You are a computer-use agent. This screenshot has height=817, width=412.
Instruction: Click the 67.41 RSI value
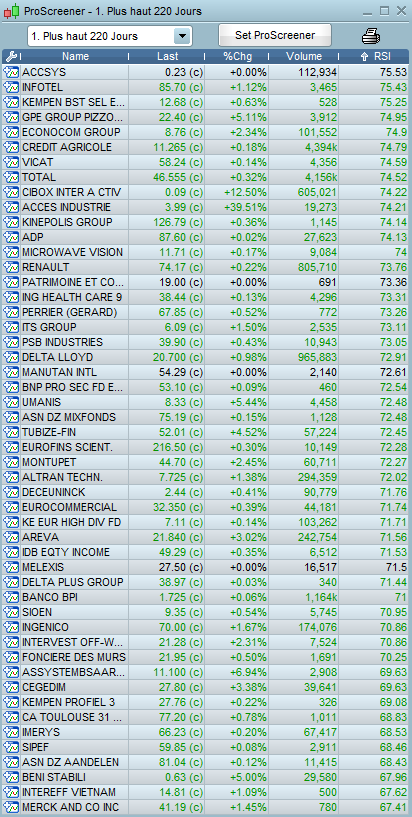tap(393, 807)
